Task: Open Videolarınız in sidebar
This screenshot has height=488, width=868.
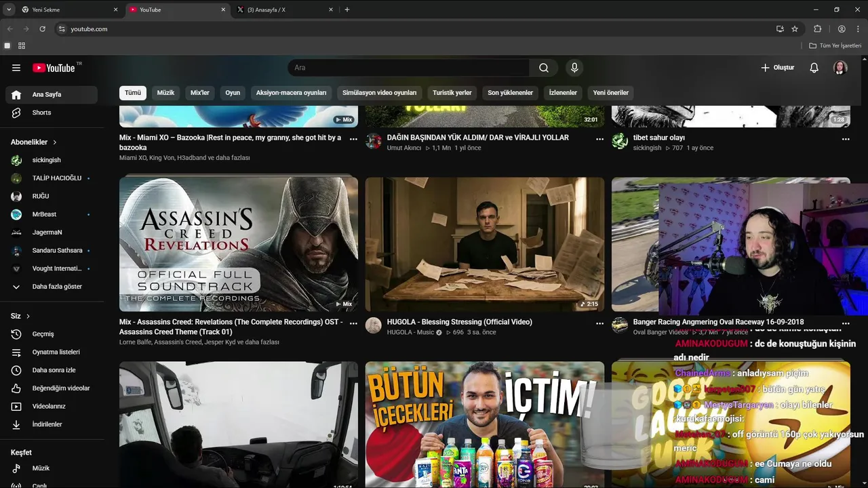Action: [x=52, y=407]
